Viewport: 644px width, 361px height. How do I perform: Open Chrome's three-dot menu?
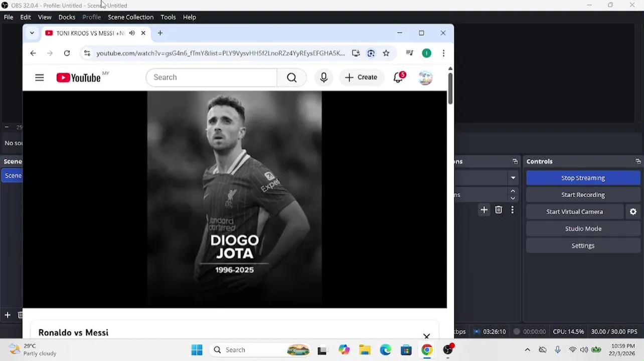click(x=443, y=53)
